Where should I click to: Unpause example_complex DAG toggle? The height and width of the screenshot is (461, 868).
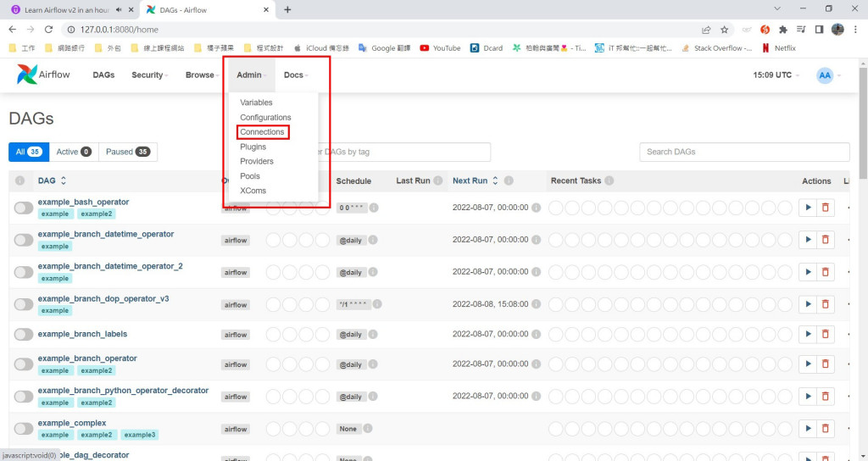(24, 428)
